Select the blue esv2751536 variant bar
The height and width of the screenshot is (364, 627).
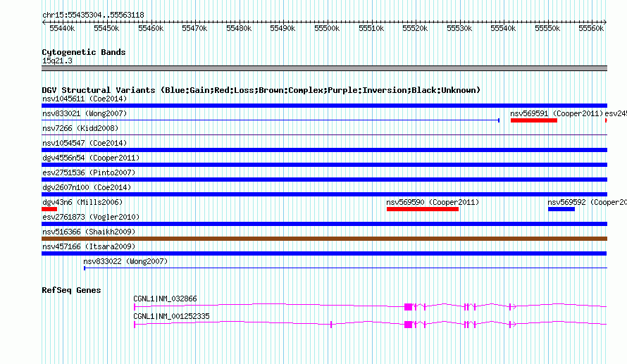point(324,180)
